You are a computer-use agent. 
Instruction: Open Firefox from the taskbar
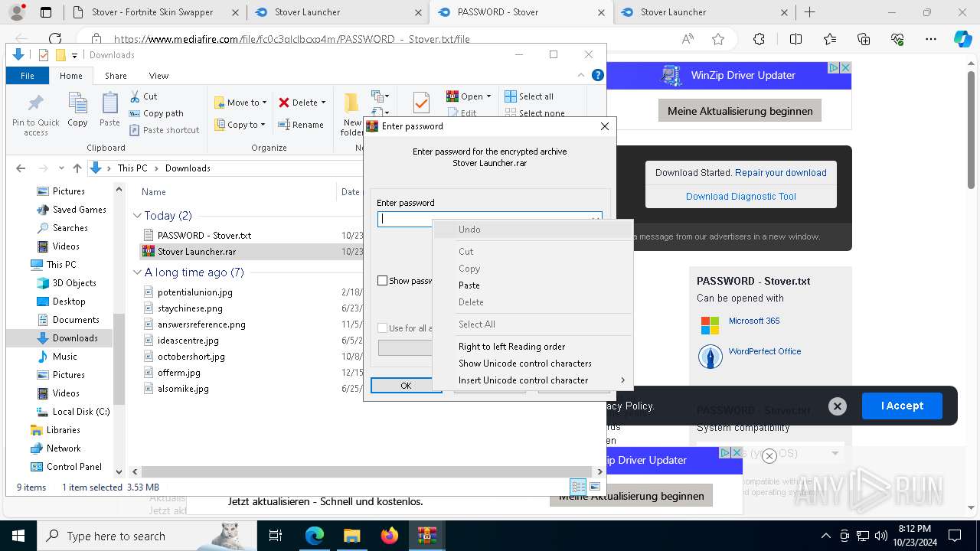pyautogui.click(x=390, y=536)
